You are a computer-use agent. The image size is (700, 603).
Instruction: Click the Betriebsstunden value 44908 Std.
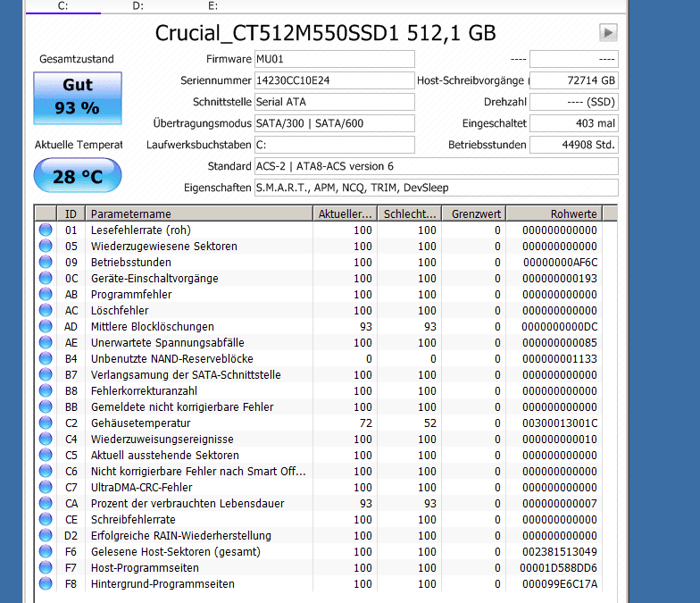pos(573,145)
